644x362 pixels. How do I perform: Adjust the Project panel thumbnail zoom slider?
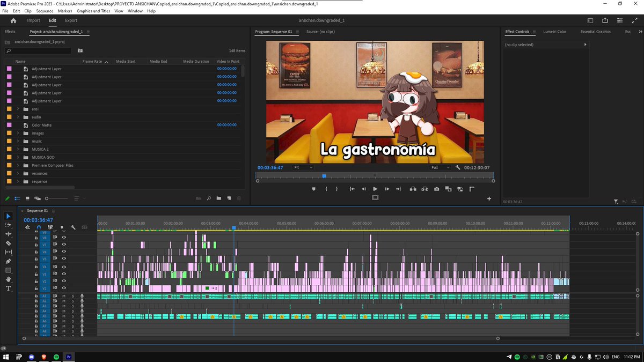(56, 198)
